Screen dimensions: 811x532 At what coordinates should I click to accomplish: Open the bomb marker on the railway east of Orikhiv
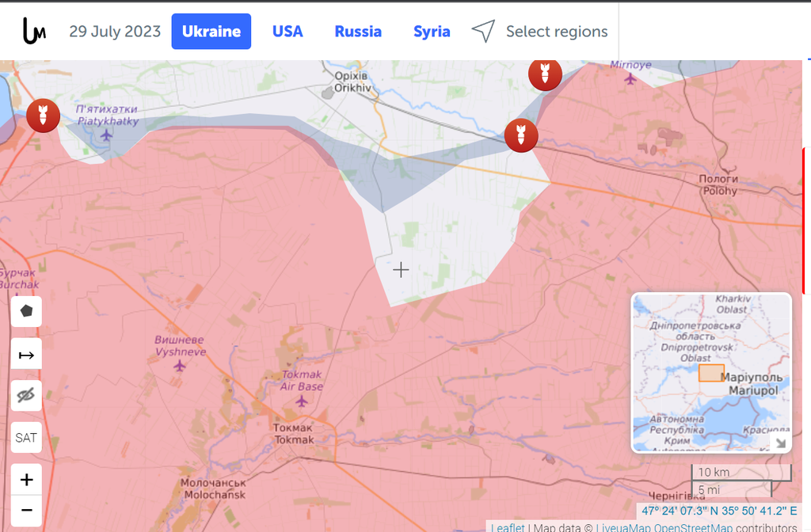pos(521,135)
